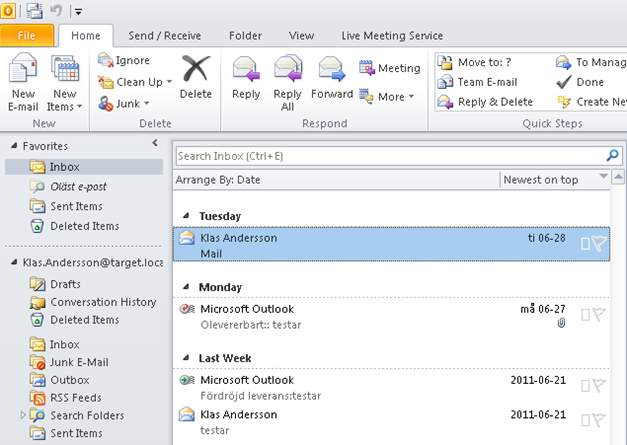Open Customize Quick Access Toolbar dropdown
The width and height of the screenshot is (627, 445).
point(78,12)
